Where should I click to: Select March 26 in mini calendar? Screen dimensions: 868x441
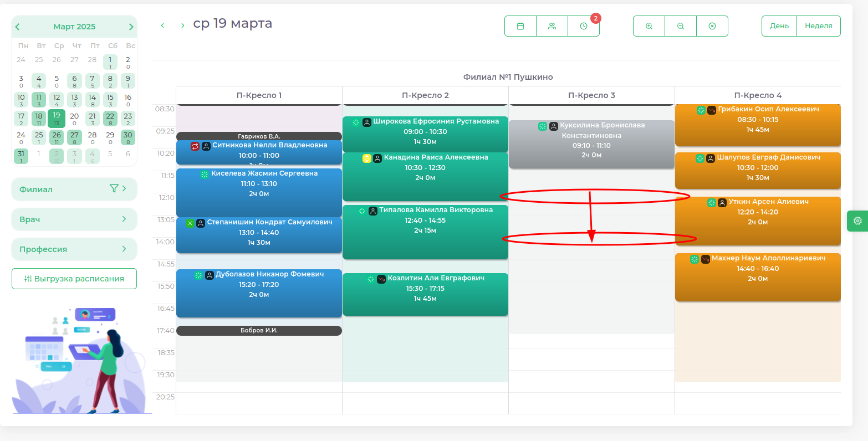tap(57, 136)
